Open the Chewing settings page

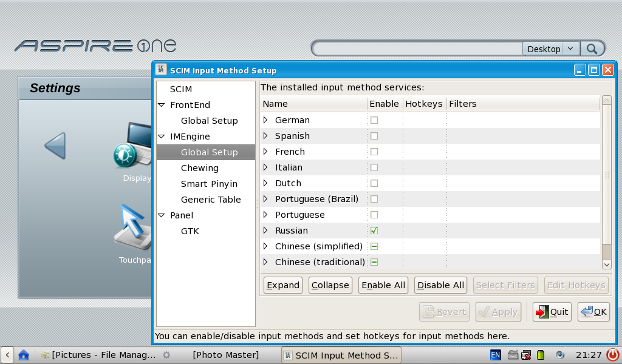tap(199, 168)
